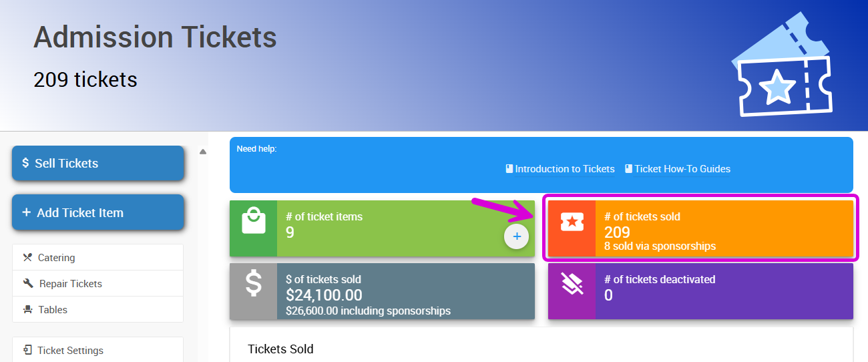Image resolution: width=868 pixels, height=362 pixels.
Task: Click the book icon beside Introduction to Tickets
Action: 509,169
